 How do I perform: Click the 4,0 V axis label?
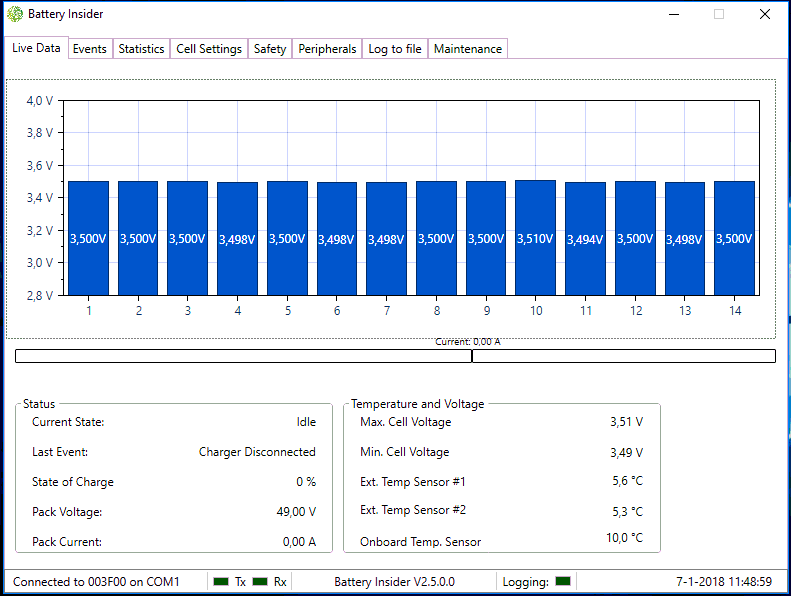40,101
